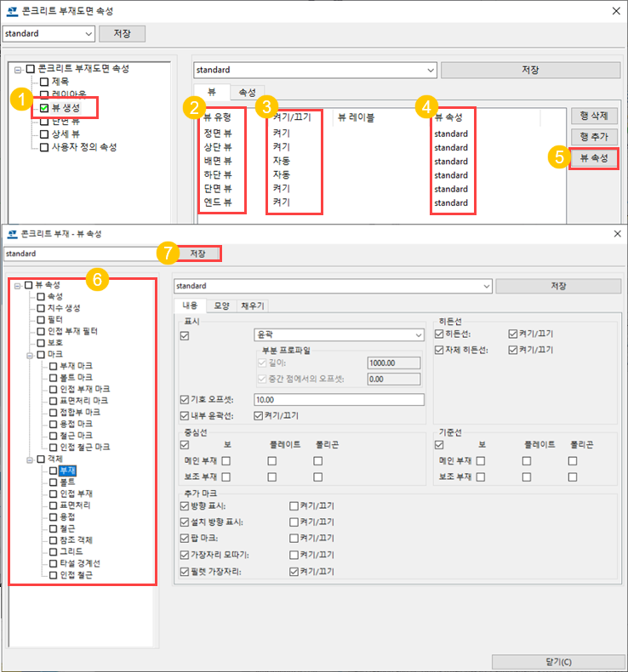Toggle the 방향 표시 checkbox
Image resolution: width=628 pixels, height=672 pixels.
(185, 506)
